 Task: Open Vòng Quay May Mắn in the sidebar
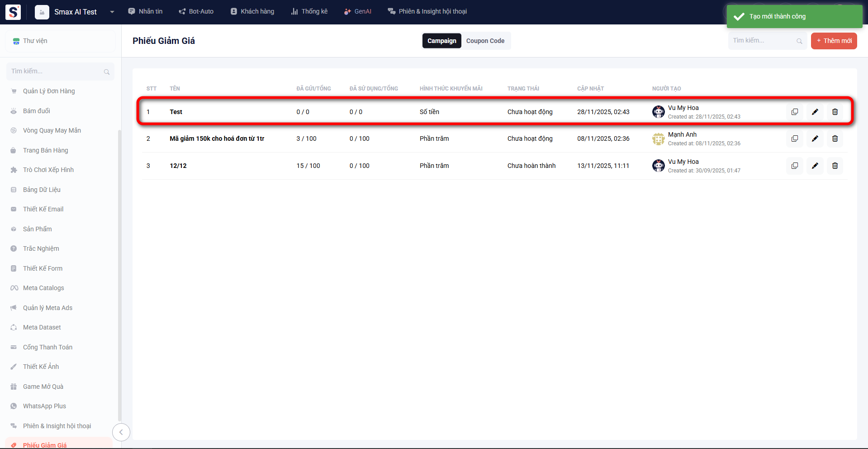click(52, 130)
